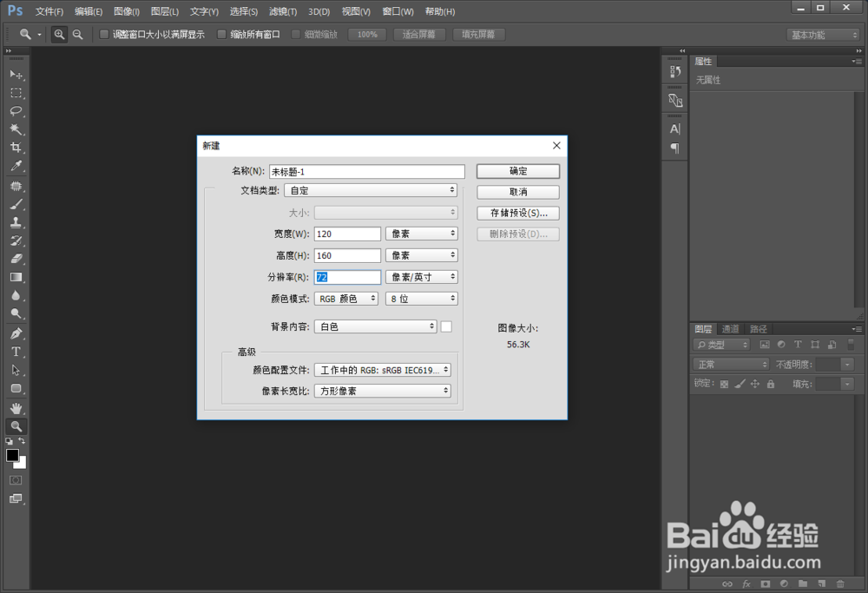Screen dimensions: 868x593
Task: Enable 调整窗口大小以满屏显示 checkbox
Action: [x=103, y=34]
